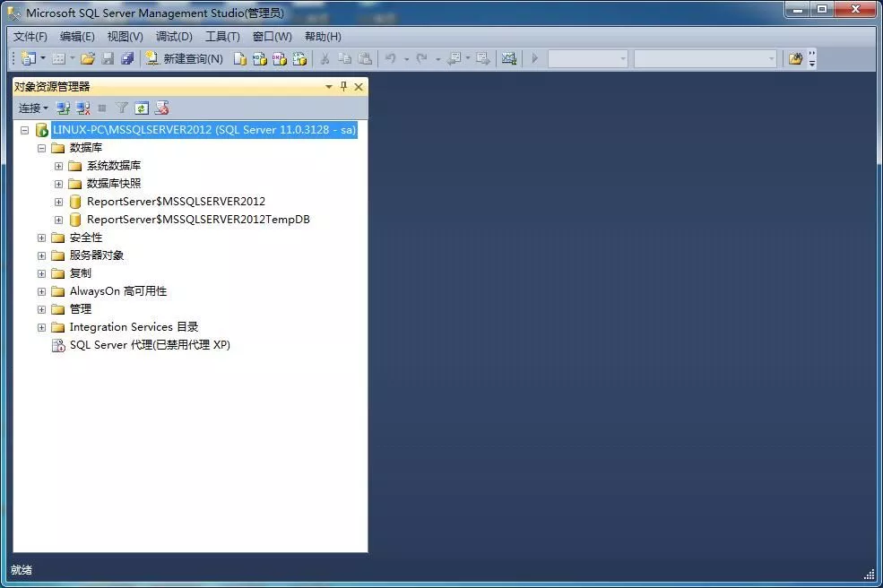Click the Save All icon

pyautogui.click(x=127, y=58)
